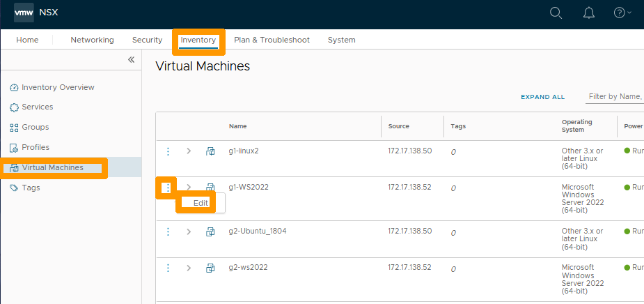Open Services in the sidebar
The width and height of the screenshot is (644, 304).
click(x=38, y=107)
